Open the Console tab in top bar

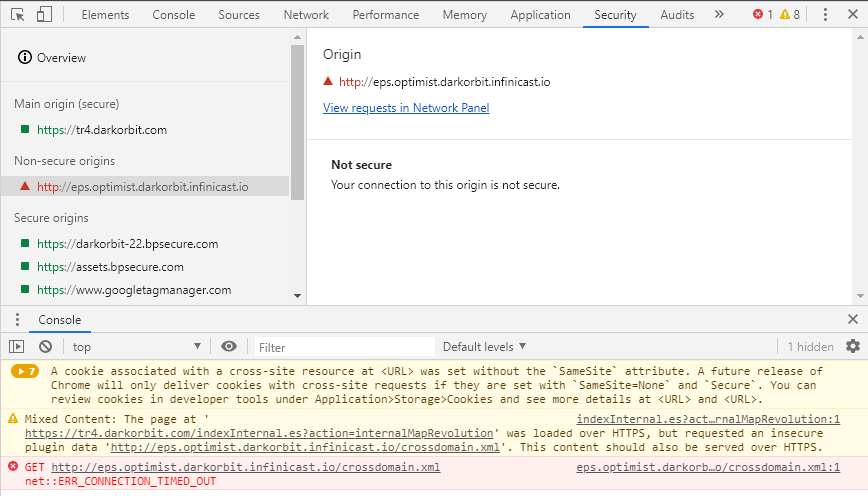pyautogui.click(x=174, y=15)
